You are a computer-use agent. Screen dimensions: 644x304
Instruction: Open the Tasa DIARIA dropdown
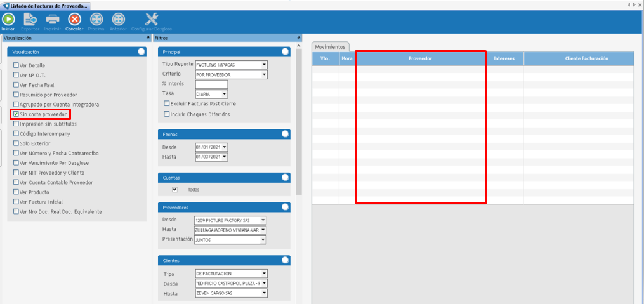click(225, 94)
